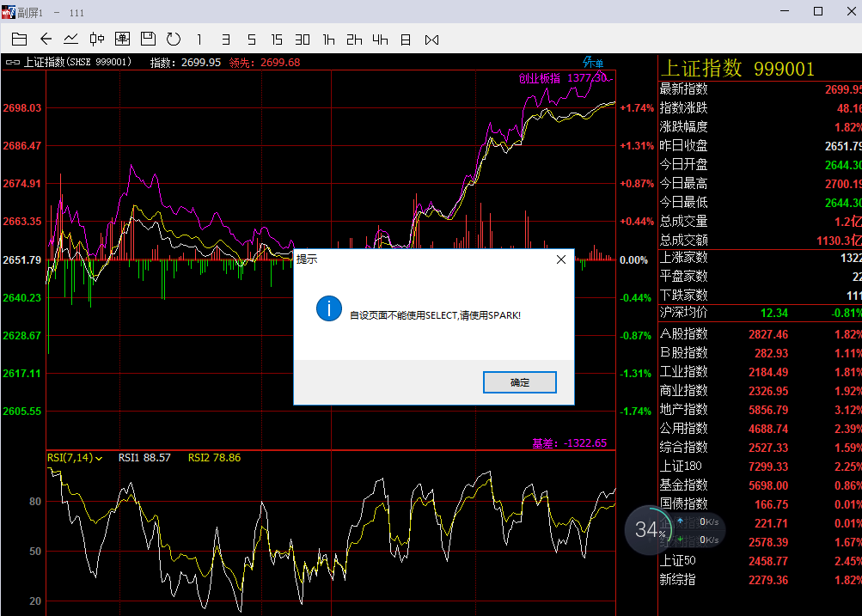Click the link icon beside 上证指数 title
862x616 pixels.
12,63
